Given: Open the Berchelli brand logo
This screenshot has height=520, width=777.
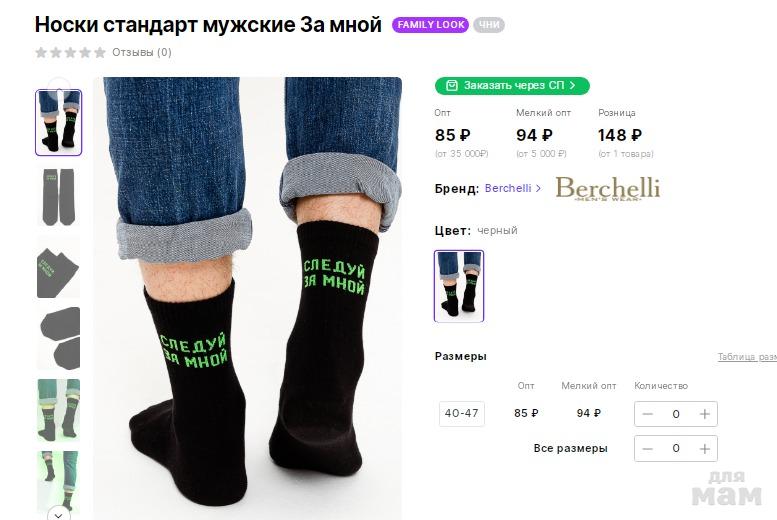Looking at the screenshot, I should pyautogui.click(x=608, y=188).
